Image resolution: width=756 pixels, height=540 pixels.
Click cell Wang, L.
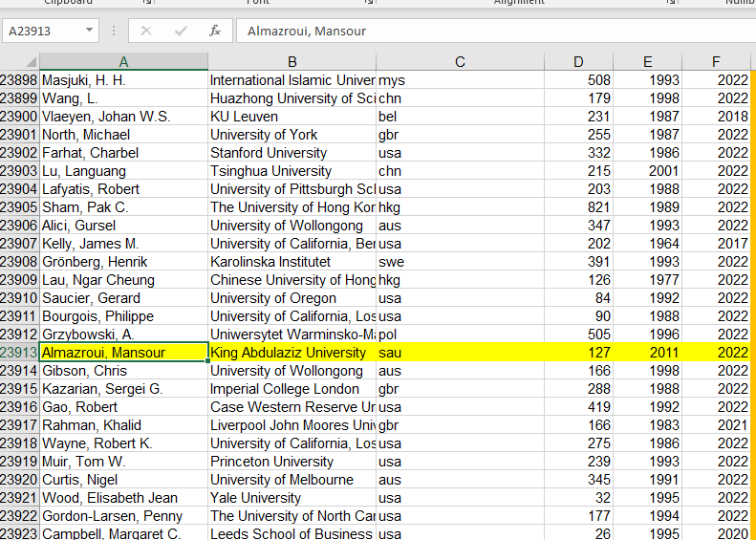[123, 98]
